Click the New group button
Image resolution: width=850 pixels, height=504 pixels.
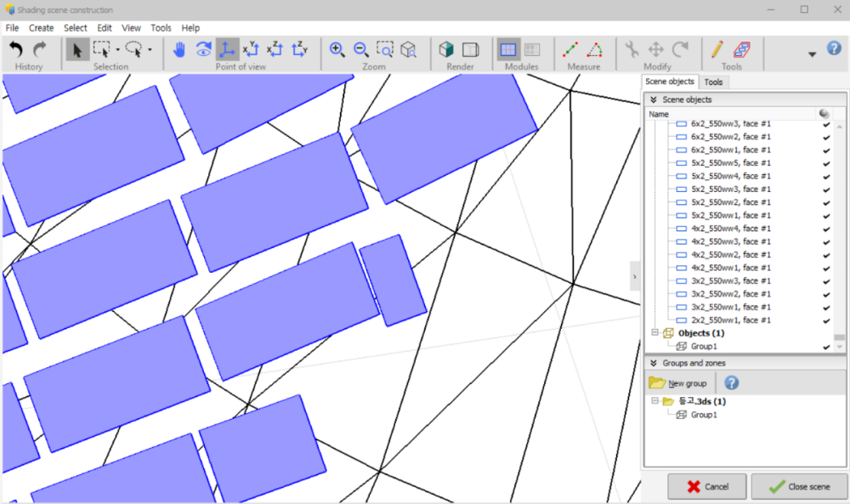click(x=678, y=383)
